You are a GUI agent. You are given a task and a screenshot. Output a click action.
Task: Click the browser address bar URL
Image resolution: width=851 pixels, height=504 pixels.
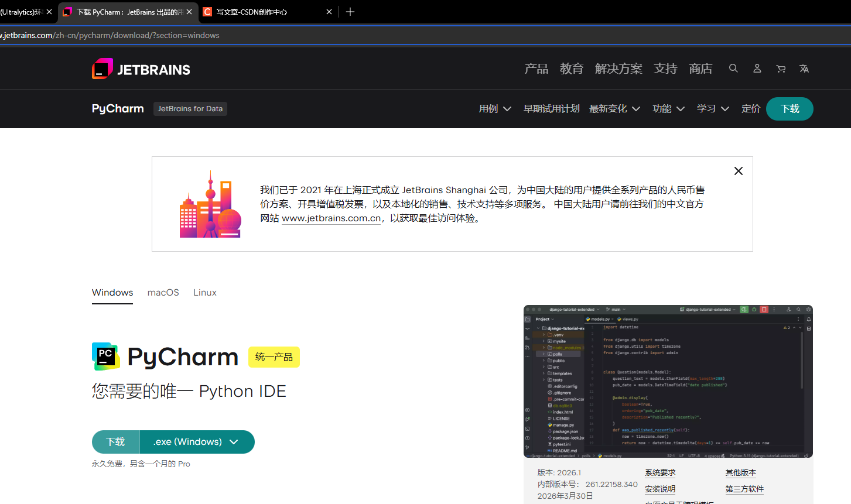(110, 35)
